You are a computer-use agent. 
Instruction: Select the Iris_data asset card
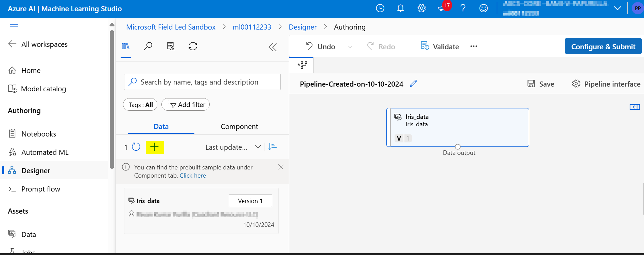[201, 211]
